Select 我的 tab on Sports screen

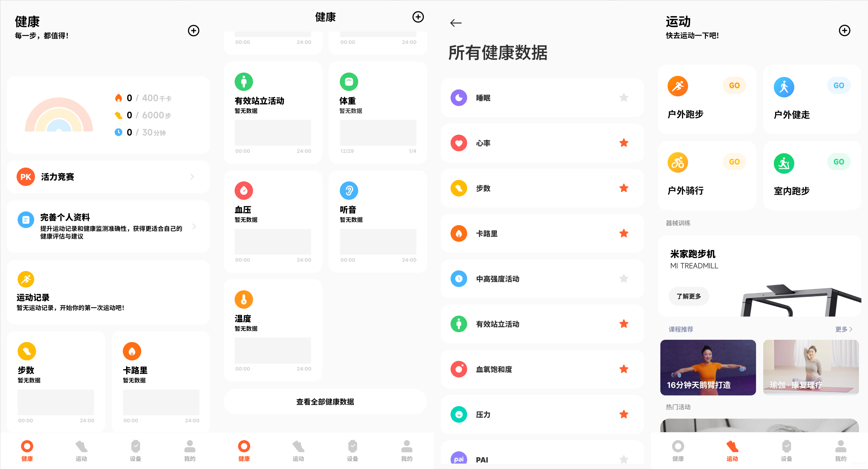pos(841,451)
